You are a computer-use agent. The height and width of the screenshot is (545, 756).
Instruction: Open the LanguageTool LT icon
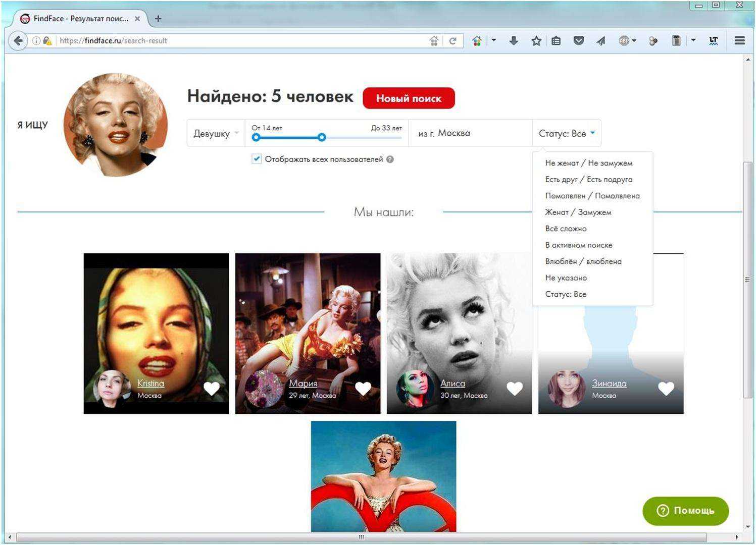[714, 41]
